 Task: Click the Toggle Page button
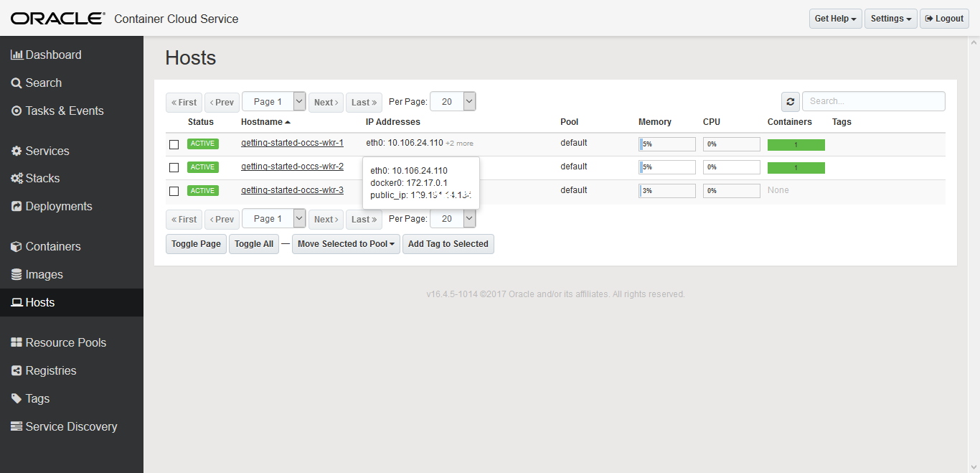tap(196, 244)
